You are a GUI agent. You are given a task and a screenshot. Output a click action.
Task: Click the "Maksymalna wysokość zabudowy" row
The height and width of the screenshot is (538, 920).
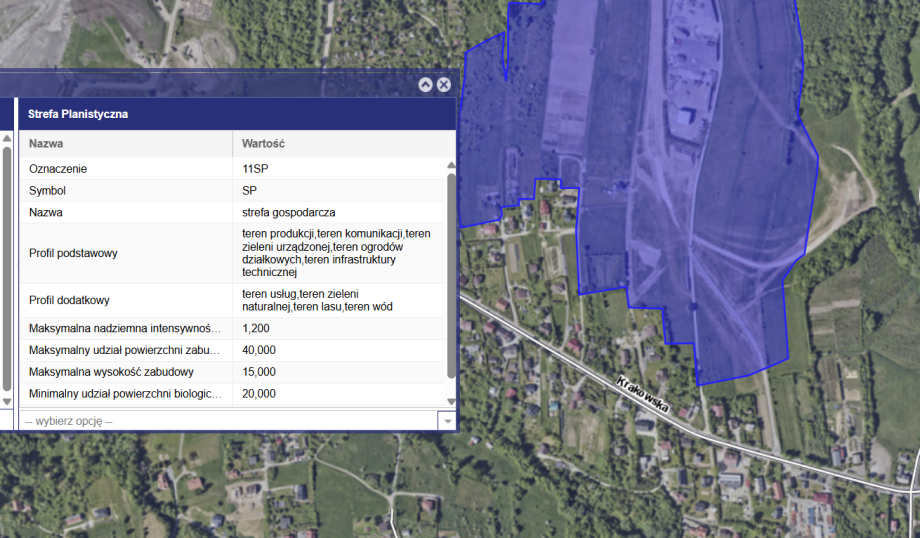[x=125, y=372]
